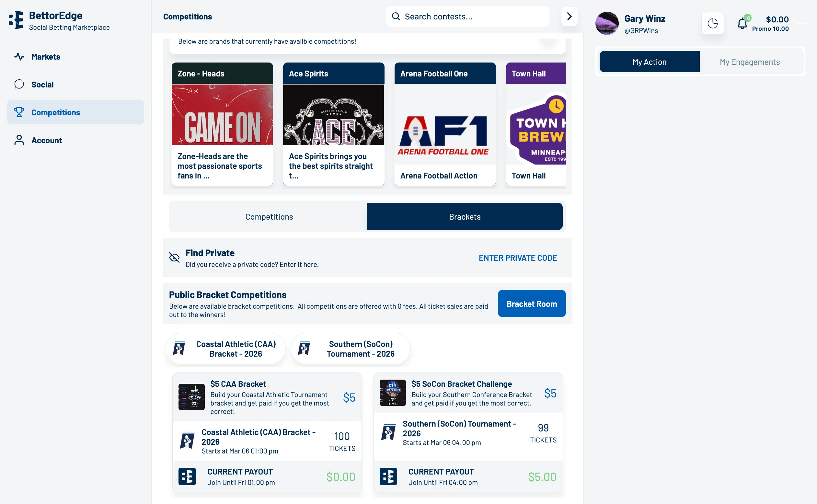Open the Arena Football One brand card
The width and height of the screenshot is (817, 504).
(x=445, y=124)
